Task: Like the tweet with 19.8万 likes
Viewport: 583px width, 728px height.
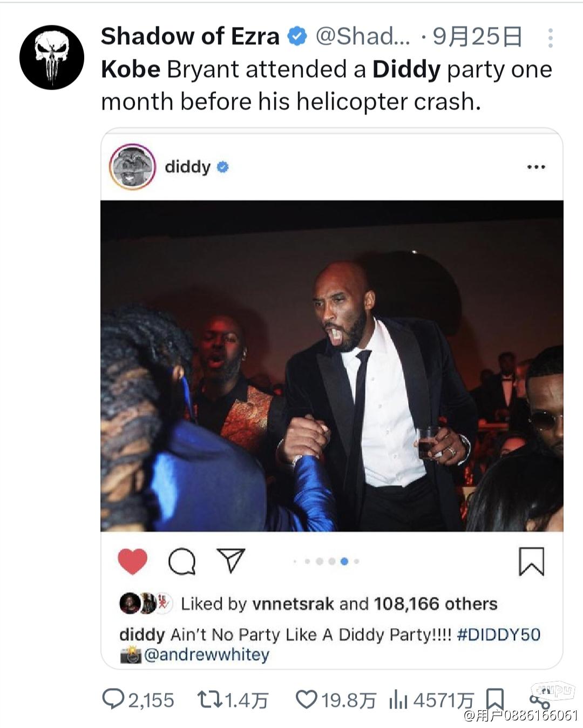Action: point(336,700)
